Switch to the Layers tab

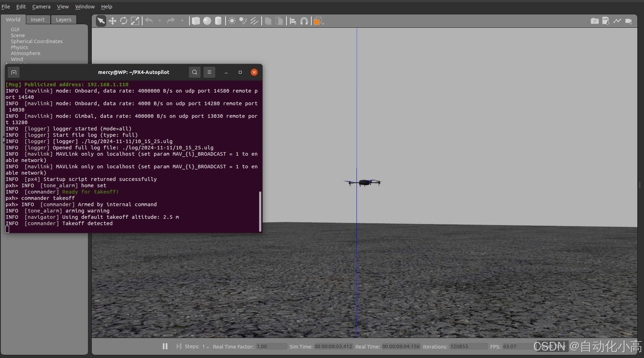[64, 20]
